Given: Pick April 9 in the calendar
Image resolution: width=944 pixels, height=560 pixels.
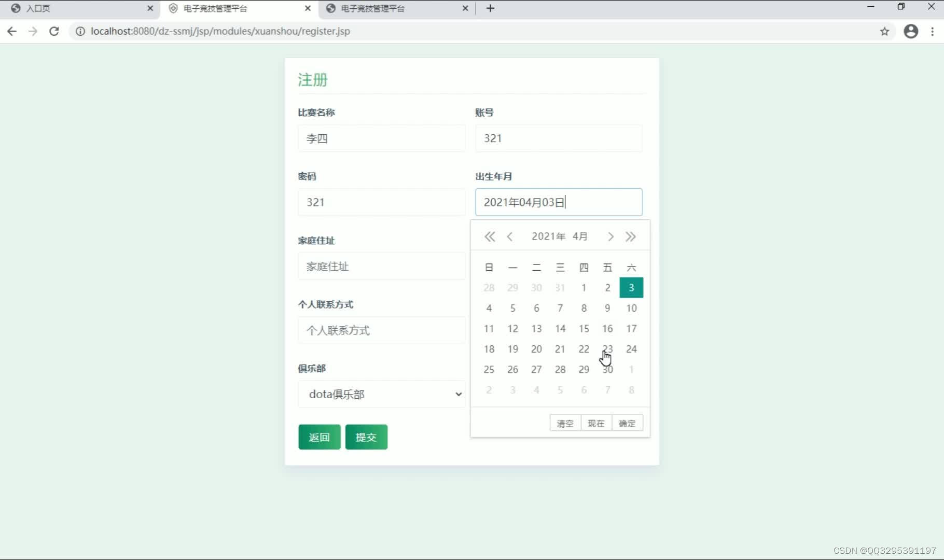Looking at the screenshot, I should [x=607, y=308].
